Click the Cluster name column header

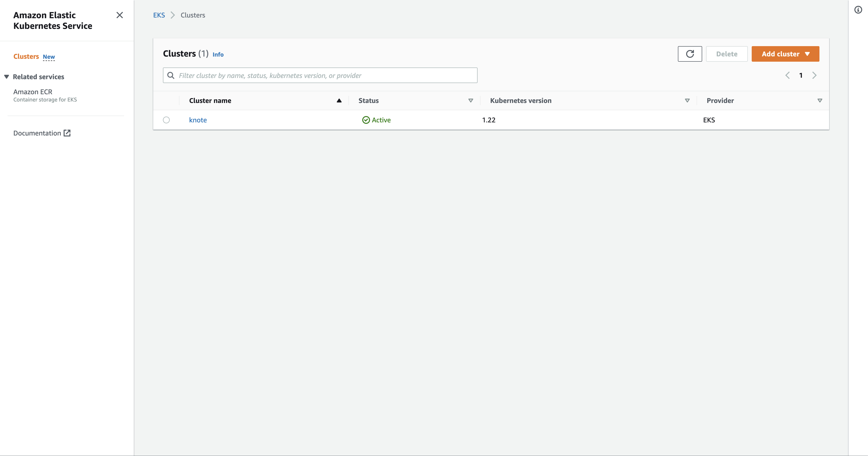click(210, 101)
